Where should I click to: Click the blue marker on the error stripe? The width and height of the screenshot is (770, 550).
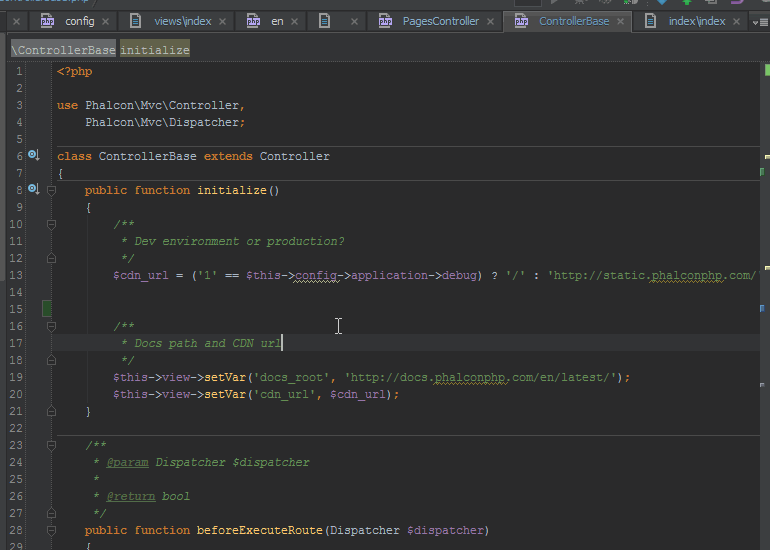762,308
